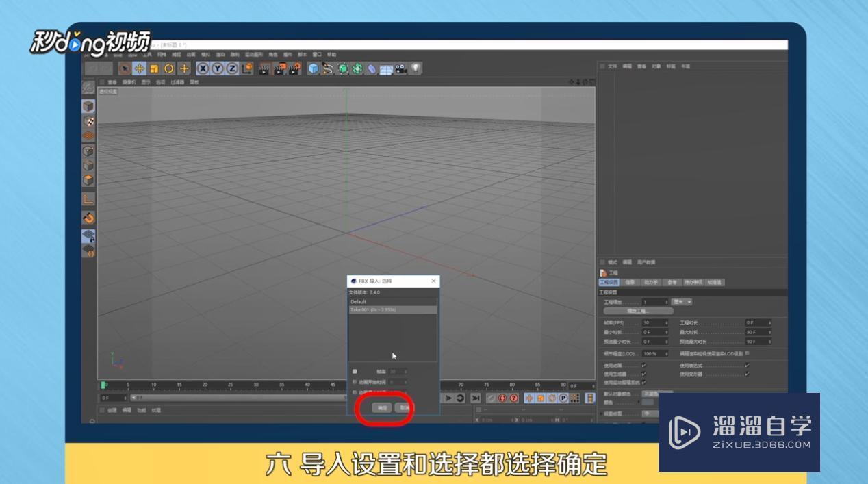The width and height of the screenshot is (868, 484).
Task: Confirm FBX import with 确定 button
Action: click(382, 407)
